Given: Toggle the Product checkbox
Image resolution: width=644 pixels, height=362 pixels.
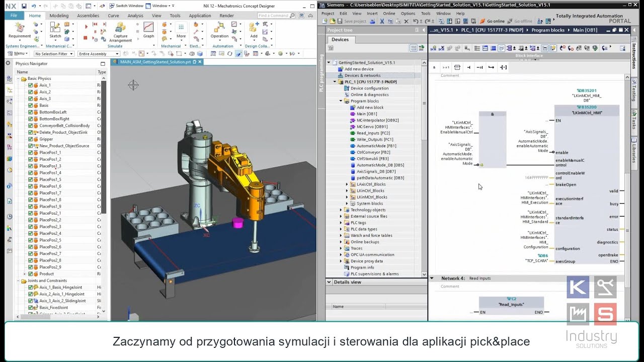Looking at the screenshot, I should [30, 274].
